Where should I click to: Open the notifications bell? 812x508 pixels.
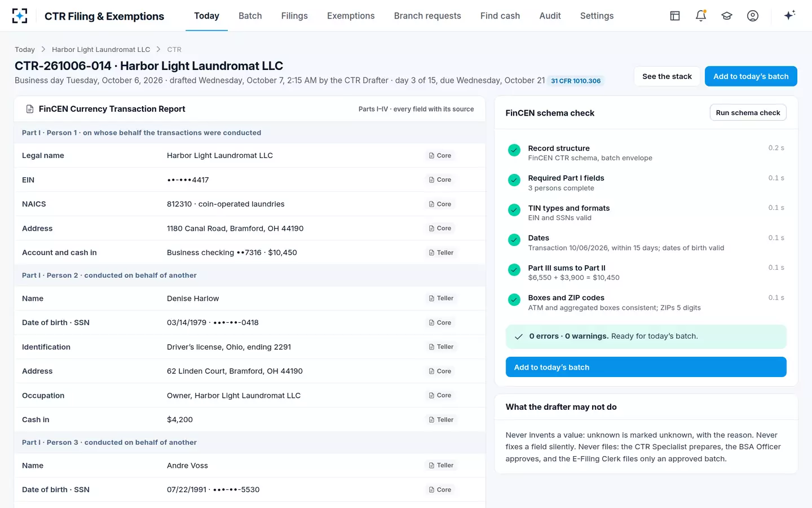(701, 16)
